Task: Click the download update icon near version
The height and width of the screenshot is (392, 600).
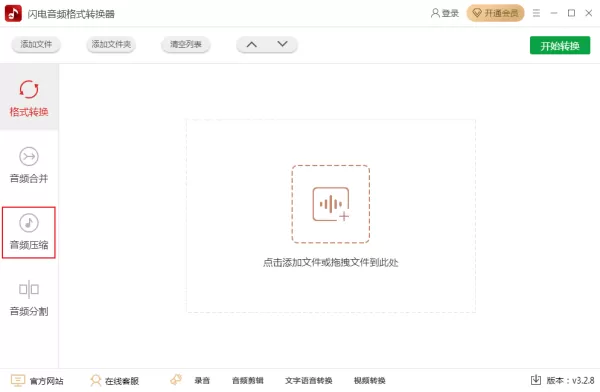Action: (536, 380)
